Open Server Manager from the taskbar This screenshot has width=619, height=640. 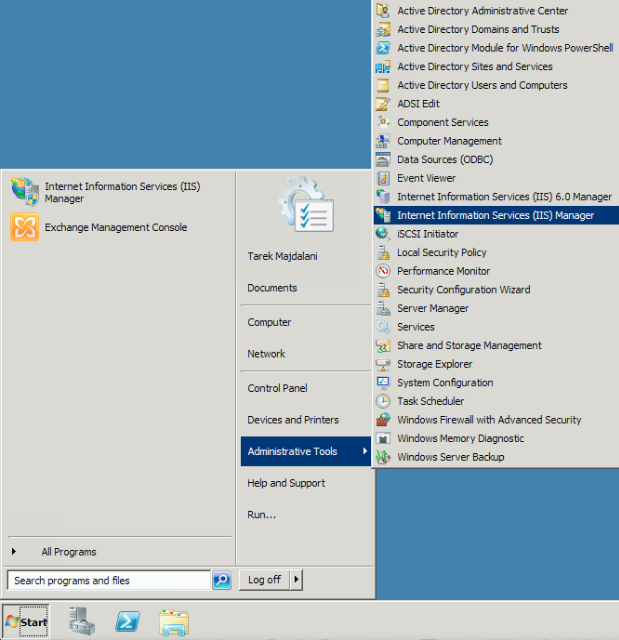(82, 621)
